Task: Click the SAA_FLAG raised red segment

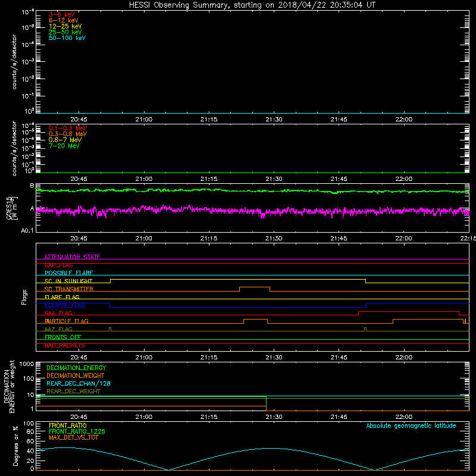Action: [409, 311]
